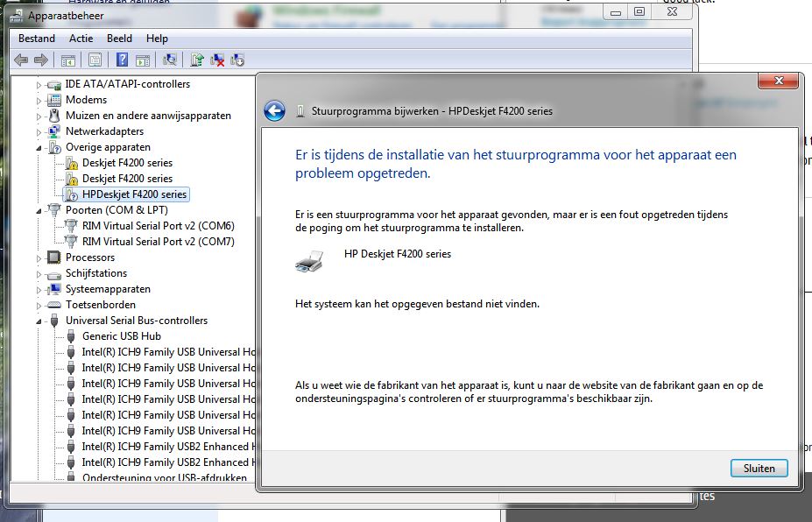Viewport: 812px width, 522px height.
Task: Open the Help menu
Action: (157, 39)
